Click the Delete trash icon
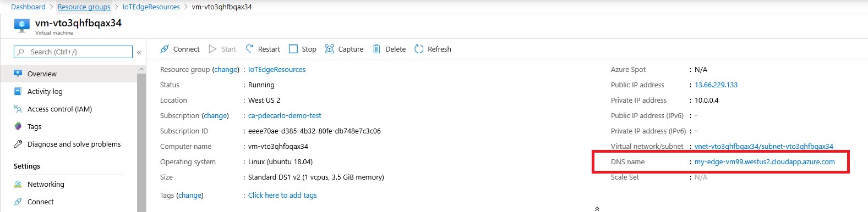Viewport: 868px width, 212px height. point(376,49)
